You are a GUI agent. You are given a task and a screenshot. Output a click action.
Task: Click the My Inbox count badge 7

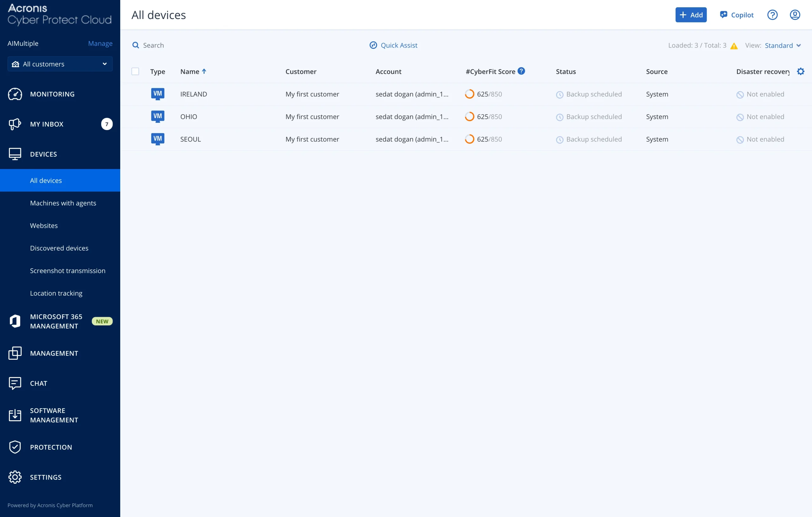[107, 124]
